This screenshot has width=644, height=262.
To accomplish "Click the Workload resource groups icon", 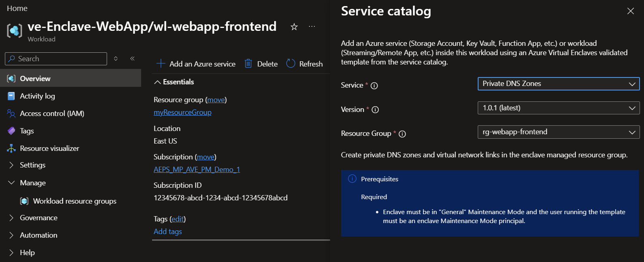I will (24, 201).
